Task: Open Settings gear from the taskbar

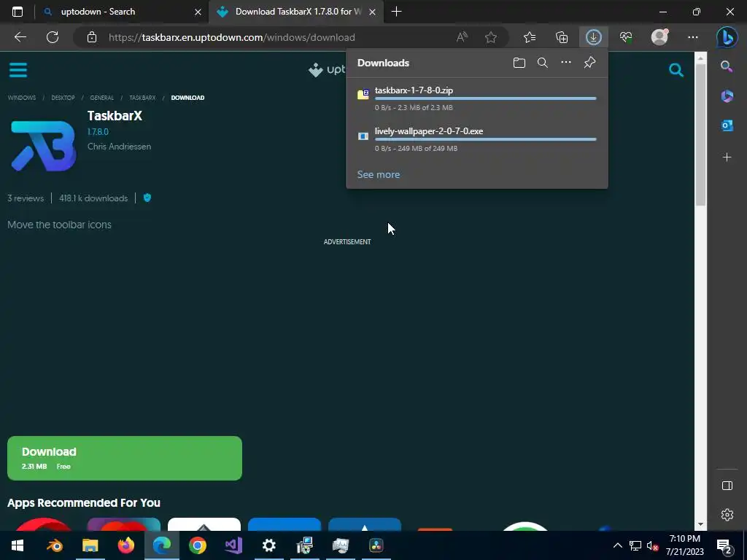Action: pos(268,545)
